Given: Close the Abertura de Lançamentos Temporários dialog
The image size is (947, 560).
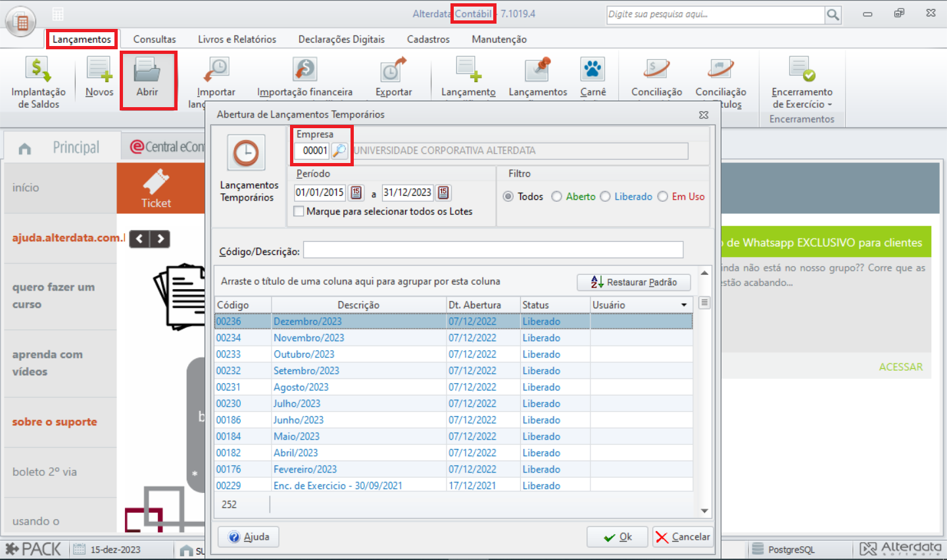Looking at the screenshot, I should (x=704, y=114).
